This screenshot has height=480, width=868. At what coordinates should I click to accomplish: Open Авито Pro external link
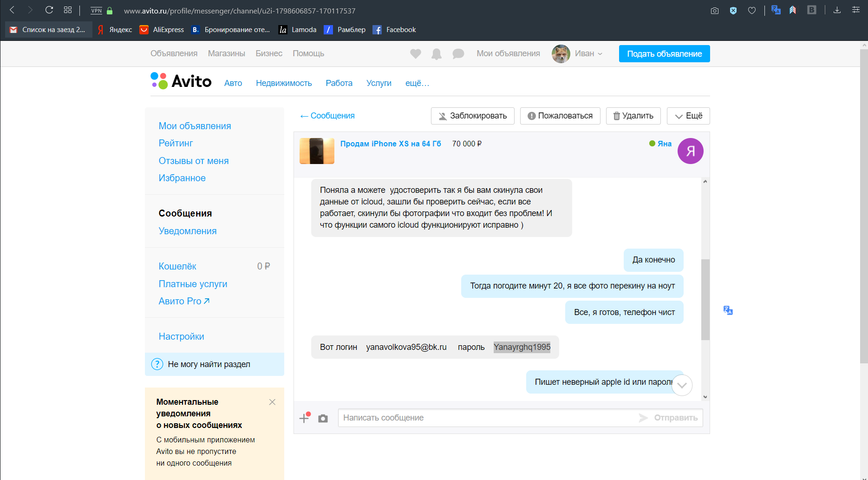click(x=184, y=301)
